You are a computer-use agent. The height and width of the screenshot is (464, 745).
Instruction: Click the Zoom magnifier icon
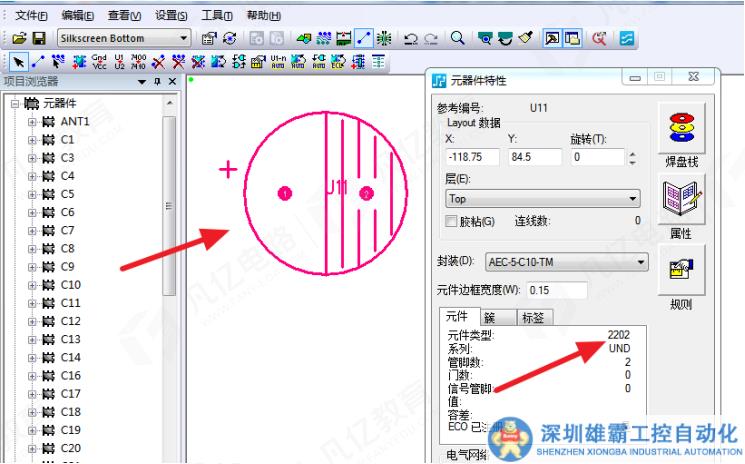[457, 38]
